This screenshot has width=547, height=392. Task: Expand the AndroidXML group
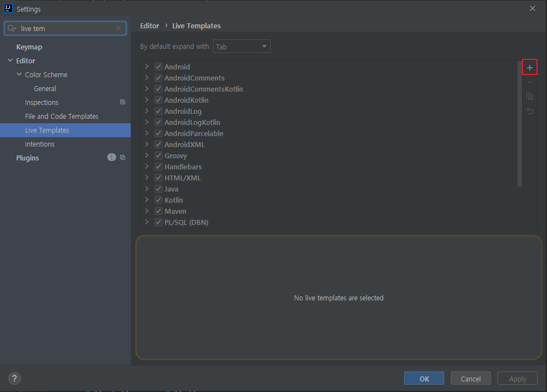[147, 144]
